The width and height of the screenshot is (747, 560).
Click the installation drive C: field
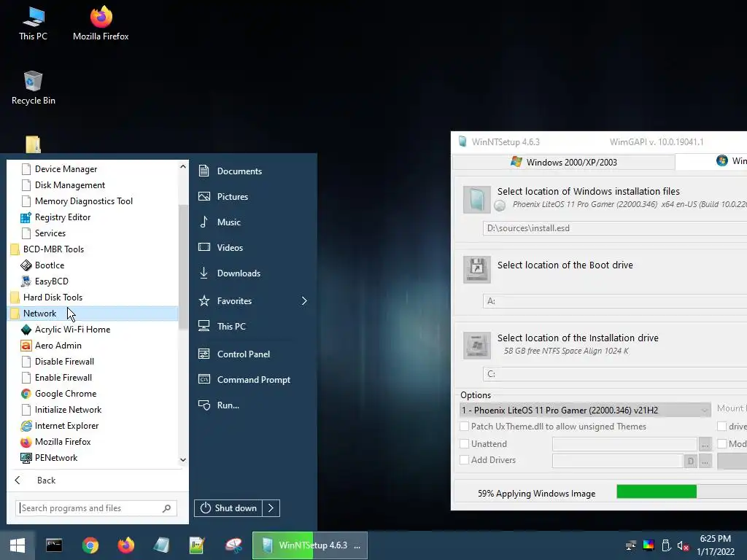(x=614, y=374)
